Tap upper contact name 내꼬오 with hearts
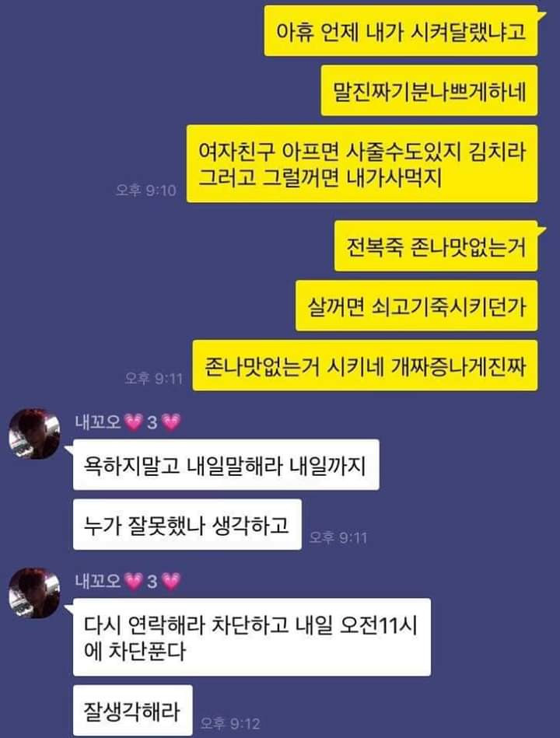 pos(128,422)
